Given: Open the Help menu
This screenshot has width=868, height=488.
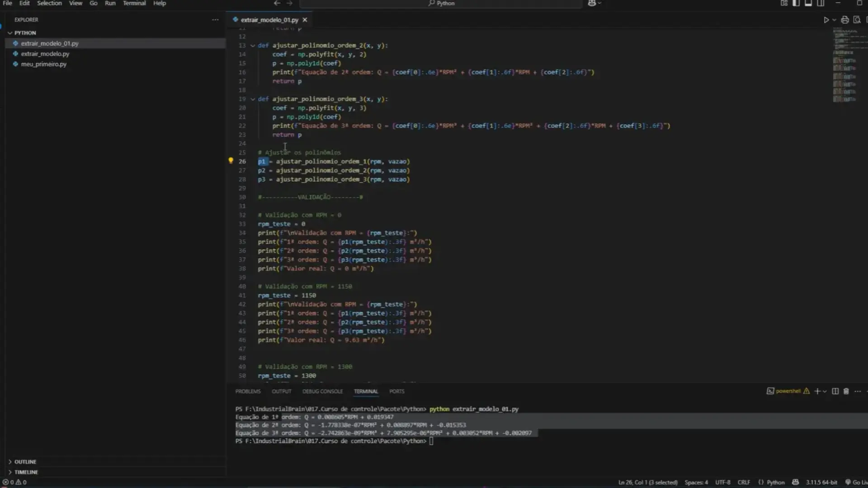Looking at the screenshot, I should click(160, 3).
